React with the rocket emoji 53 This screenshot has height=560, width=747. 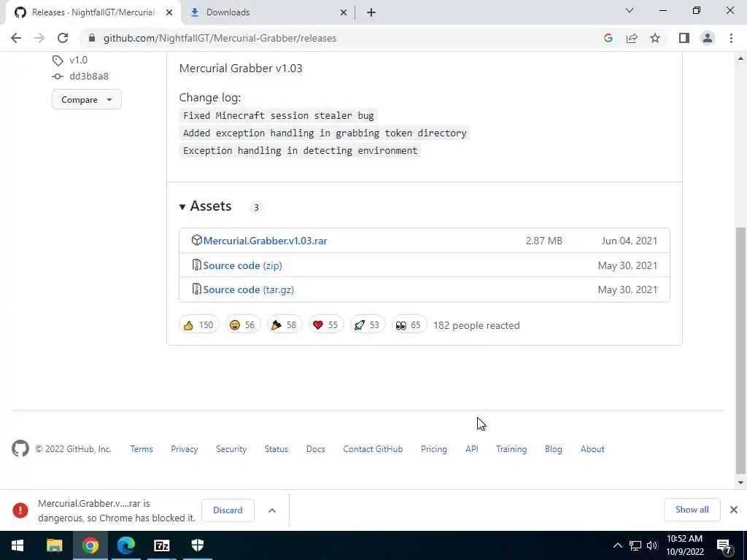click(x=368, y=324)
